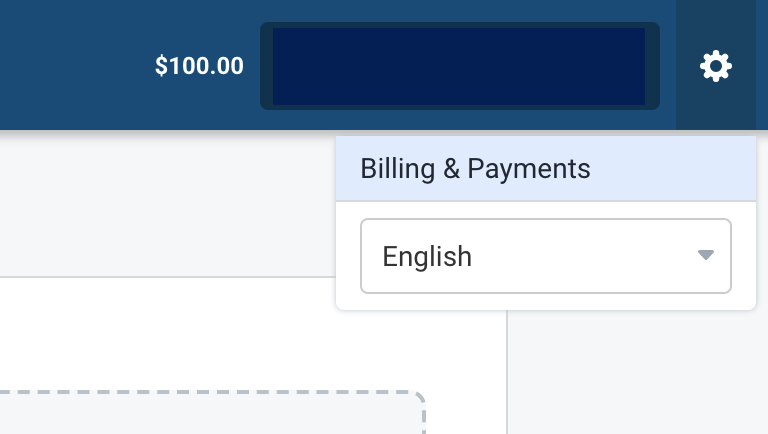Click the Payments word in menu entry
The width and height of the screenshot is (768, 434).
(x=528, y=169)
